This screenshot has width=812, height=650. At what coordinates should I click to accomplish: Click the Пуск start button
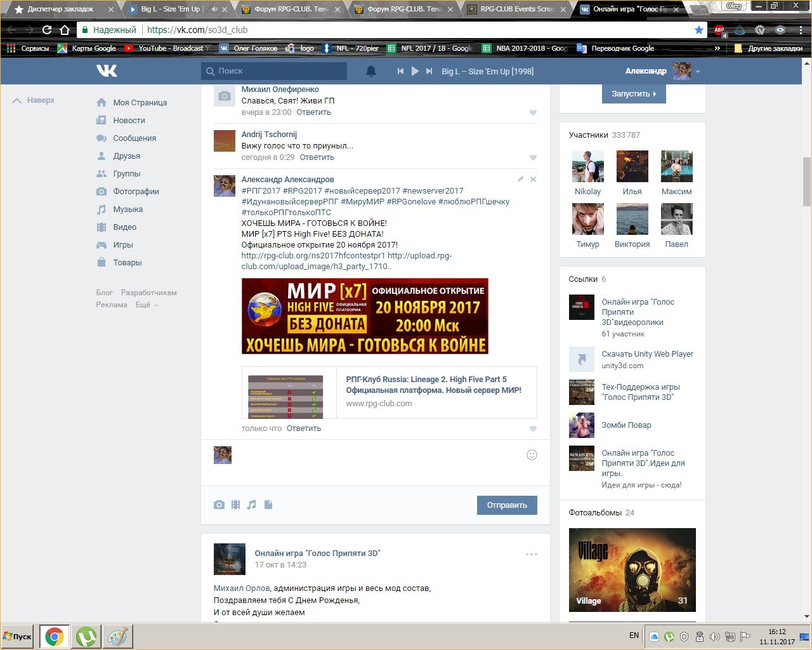coord(17,637)
